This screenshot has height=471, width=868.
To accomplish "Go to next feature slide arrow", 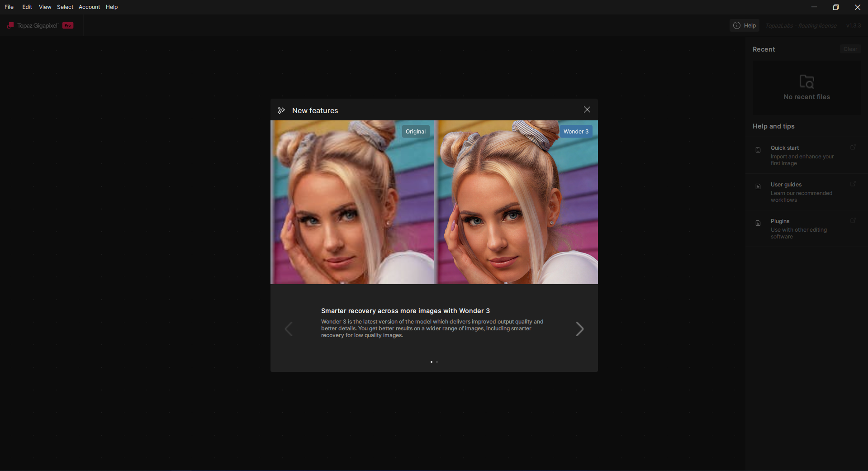I will point(579,329).
